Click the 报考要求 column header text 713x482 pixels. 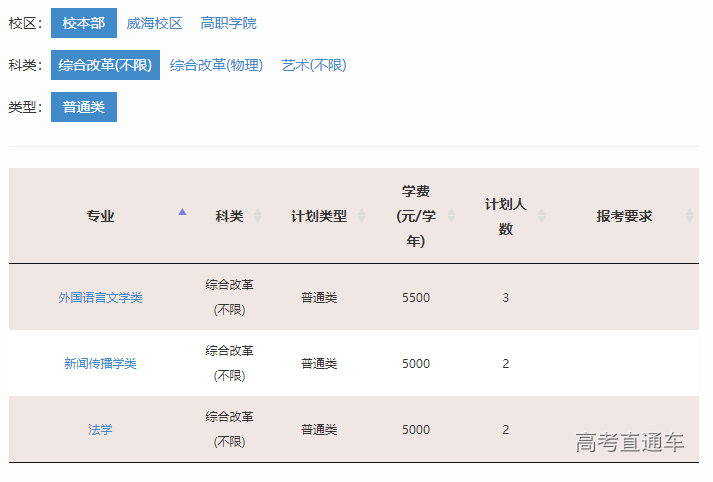624,216
